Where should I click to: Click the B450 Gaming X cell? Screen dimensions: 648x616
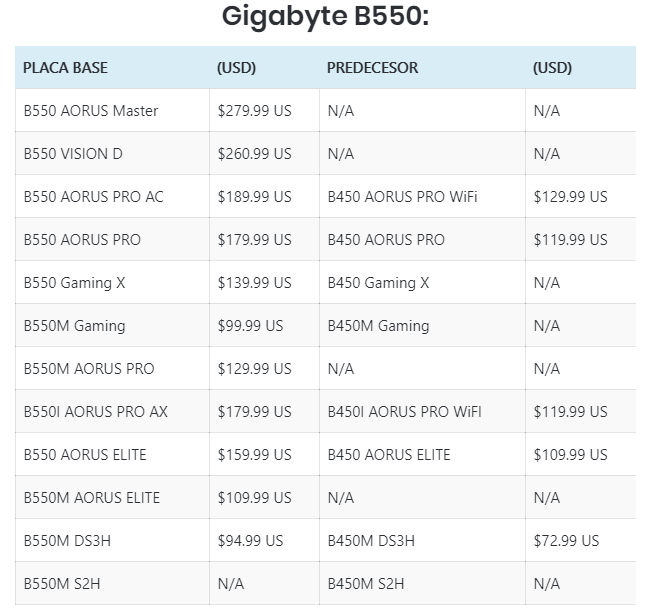tap(378, 283)
